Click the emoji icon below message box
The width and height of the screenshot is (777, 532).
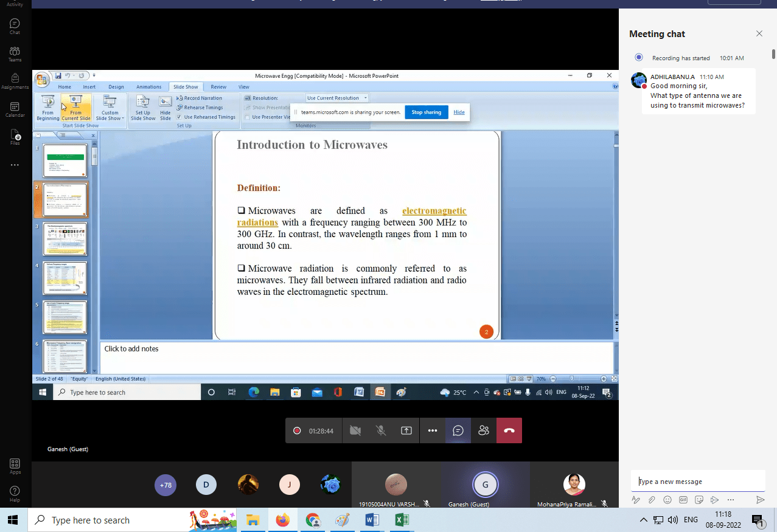[667, 500]
